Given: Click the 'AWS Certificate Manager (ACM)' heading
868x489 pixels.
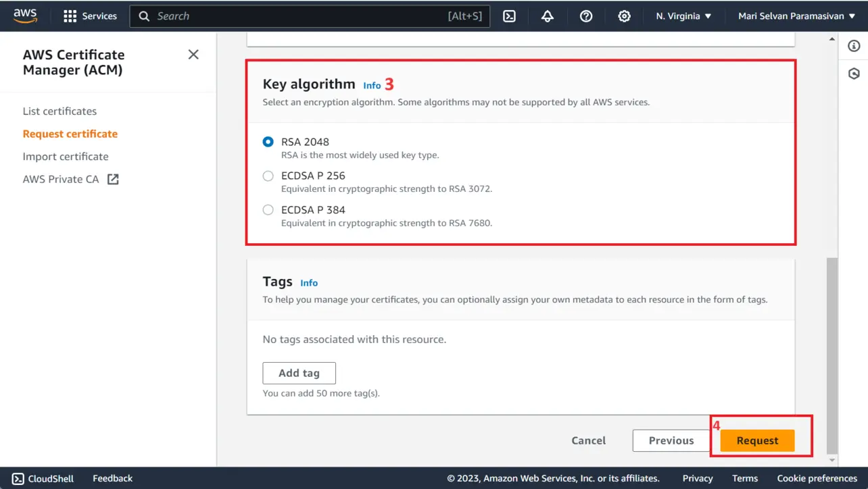Looking at the screenshot, I should 74,62.
